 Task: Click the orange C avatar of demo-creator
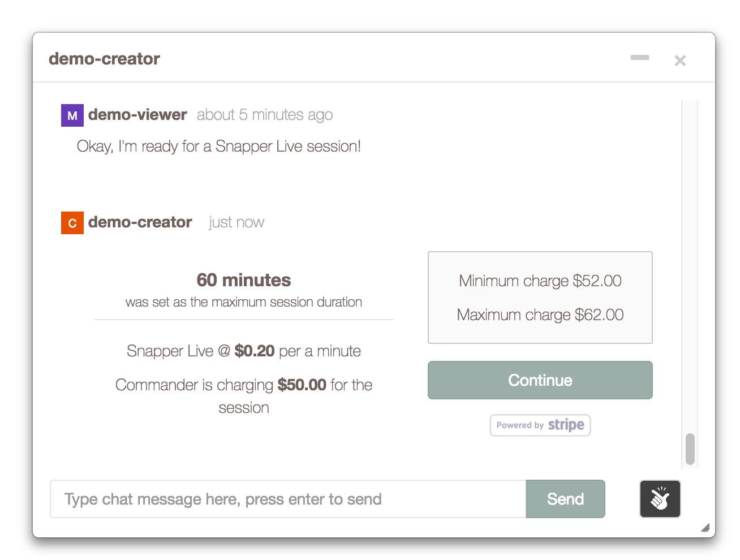72,223
